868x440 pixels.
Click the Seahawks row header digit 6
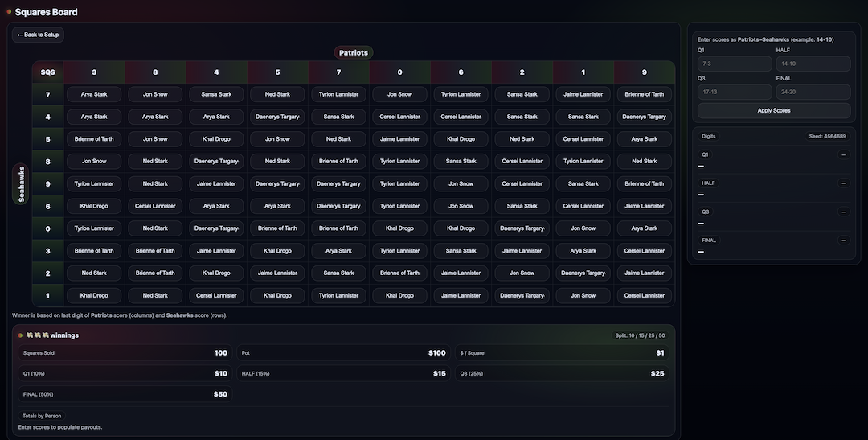47,206
